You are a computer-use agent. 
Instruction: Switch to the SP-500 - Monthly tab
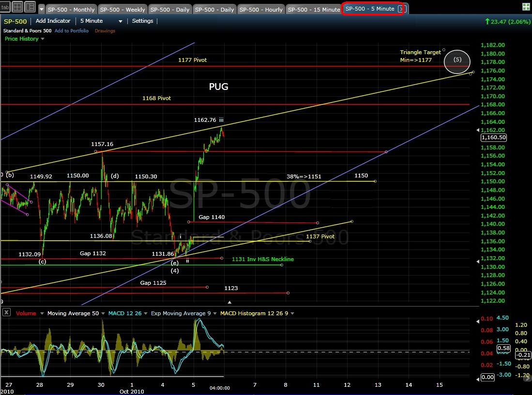[x=71, y=10]
